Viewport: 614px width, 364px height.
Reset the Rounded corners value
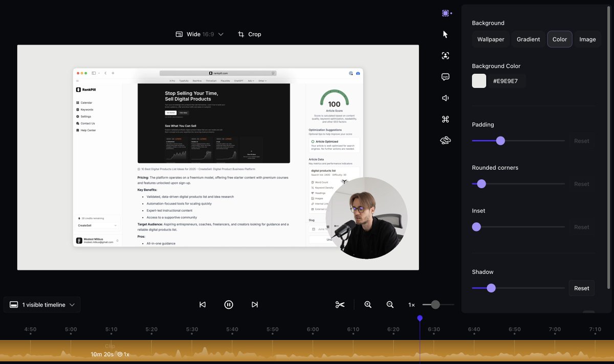(582, 184)
